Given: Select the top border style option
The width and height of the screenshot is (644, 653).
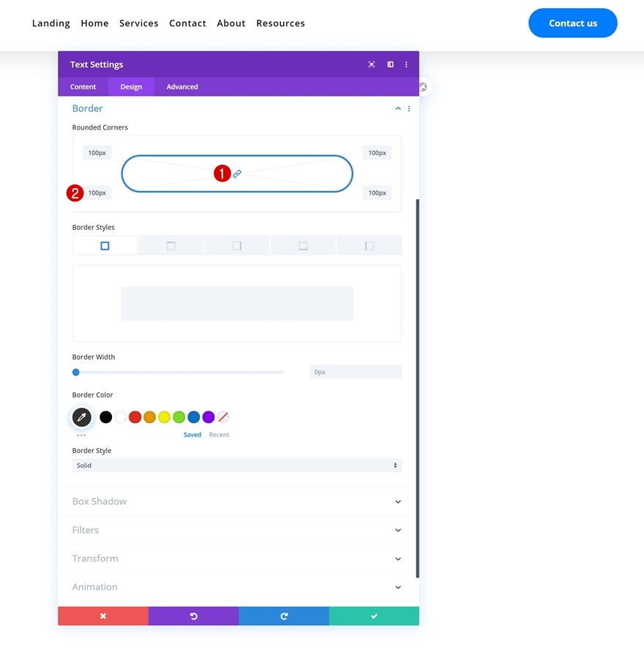Looking at the screenshot, I should point(171,246).
